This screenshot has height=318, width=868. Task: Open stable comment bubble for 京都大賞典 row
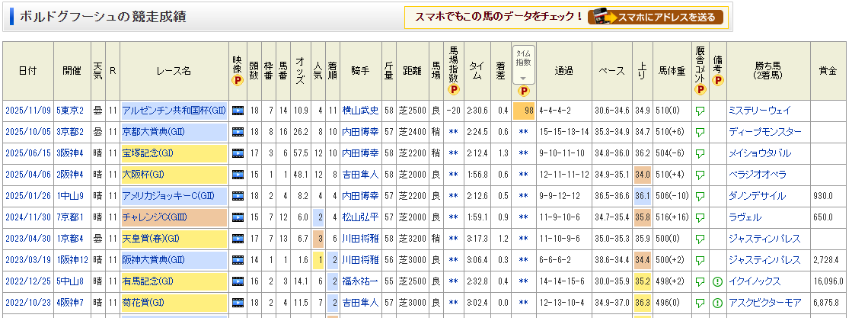[699, 132]
